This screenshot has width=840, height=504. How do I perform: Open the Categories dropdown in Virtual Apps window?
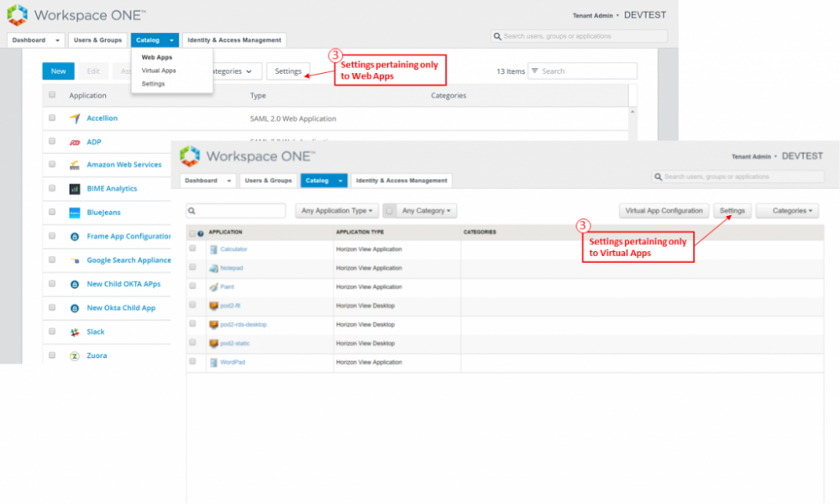point(787,211)
